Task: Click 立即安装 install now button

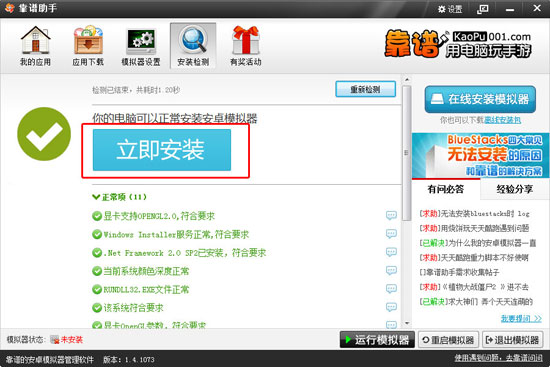Action: click(x=162, y=150)
